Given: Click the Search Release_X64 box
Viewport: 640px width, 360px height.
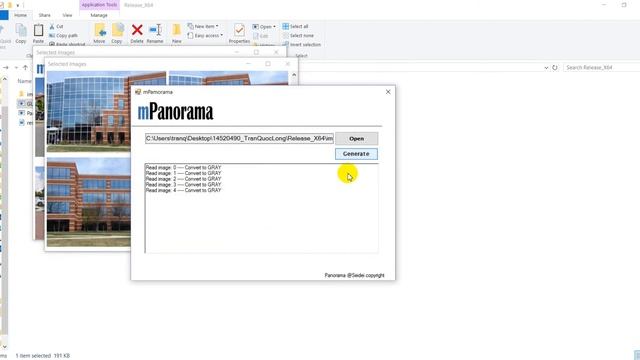Looking at the screenshot, I should pos(602,67).
